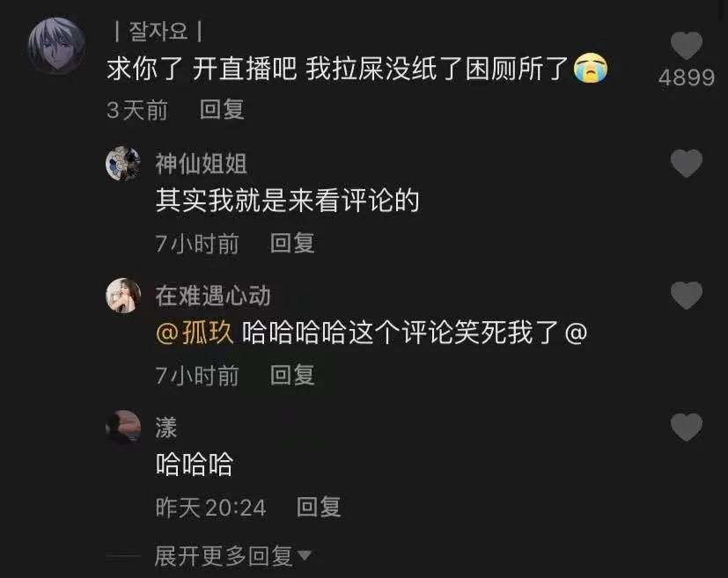Open username 神仙姐姐

pos(201,164)
